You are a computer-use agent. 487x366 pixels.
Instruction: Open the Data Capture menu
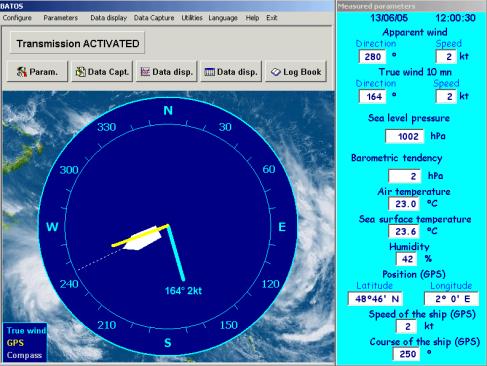click(154, 18)
